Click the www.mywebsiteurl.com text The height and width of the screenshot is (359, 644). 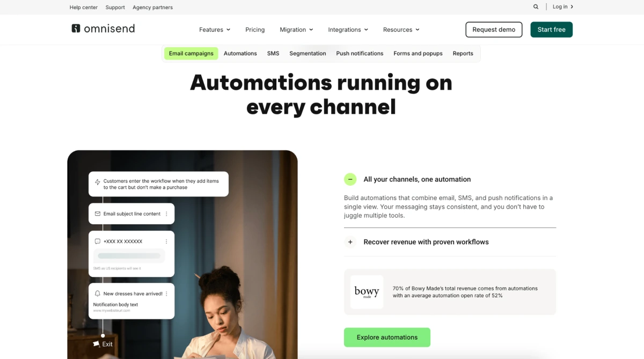point(112,311)
